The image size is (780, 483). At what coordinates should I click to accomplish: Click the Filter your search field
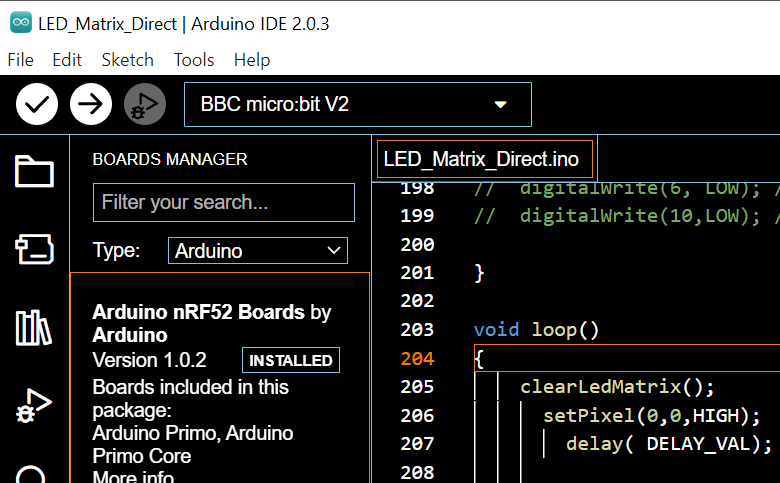pyautogui.click(x=224, y=202)
